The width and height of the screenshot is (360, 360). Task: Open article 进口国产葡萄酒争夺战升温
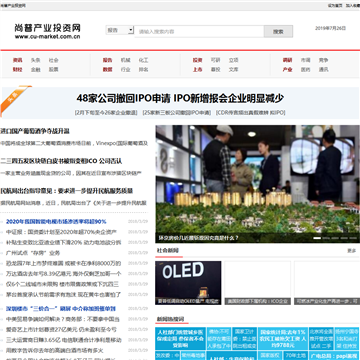[35, 131]
